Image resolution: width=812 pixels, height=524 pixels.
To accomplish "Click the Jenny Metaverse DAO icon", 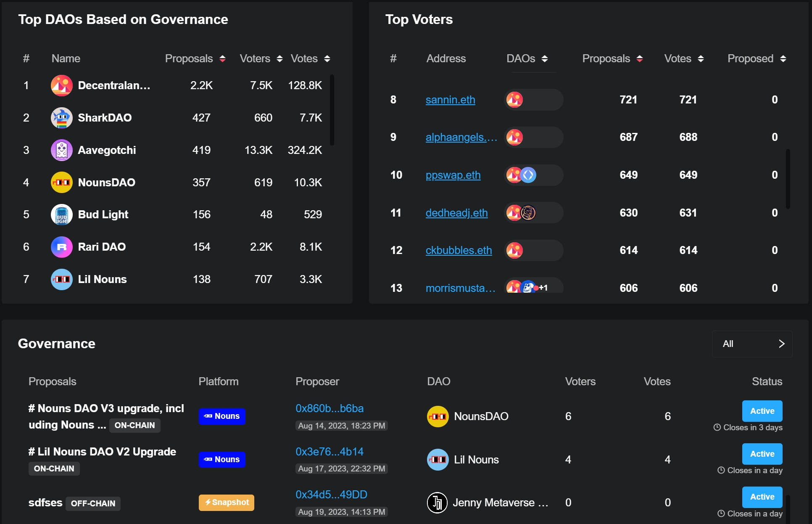I will 437,503.
